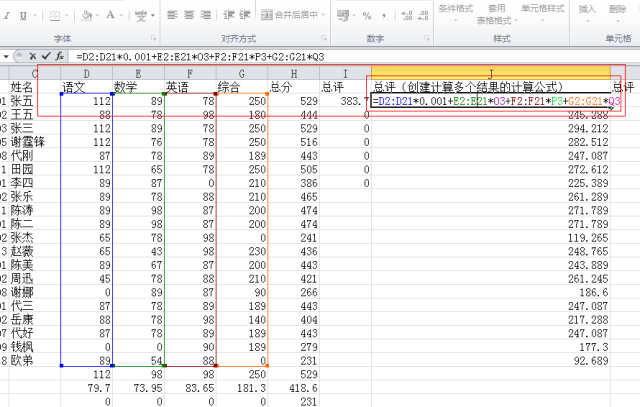Open the 单元格样式 cell styles gallery
This screenshot has width=640, height=407.
click(x=543, y=8)
